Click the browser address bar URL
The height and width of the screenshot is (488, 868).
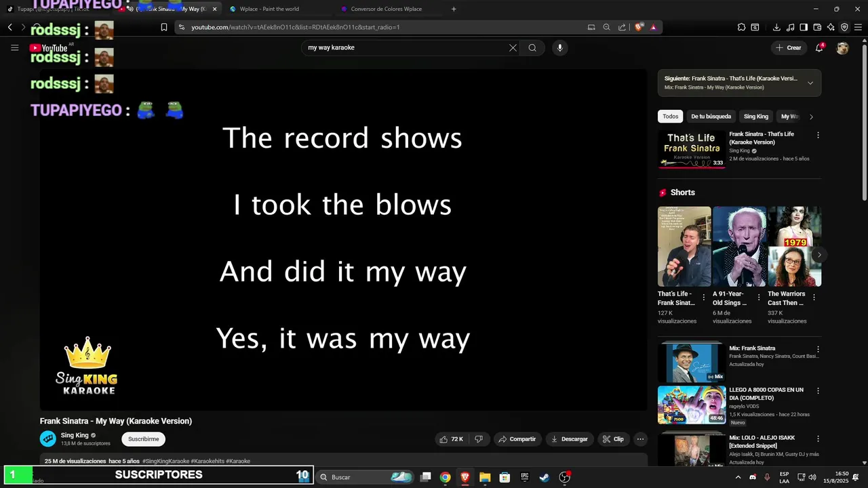295,27
